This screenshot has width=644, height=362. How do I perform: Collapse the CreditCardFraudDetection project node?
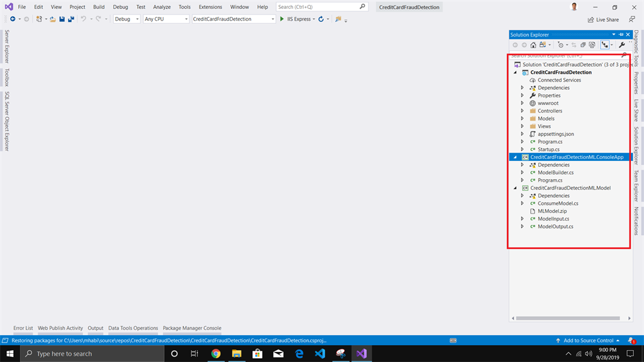(x=515, y=72)
